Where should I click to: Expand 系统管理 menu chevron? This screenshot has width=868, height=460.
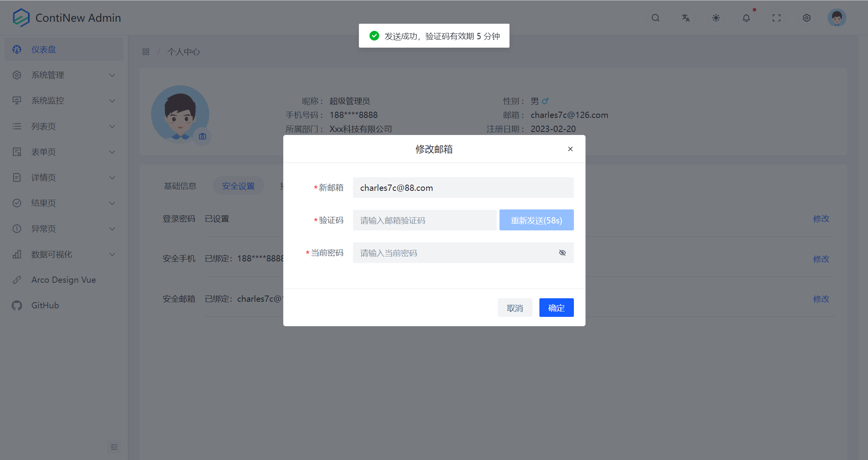pos(112,75)
